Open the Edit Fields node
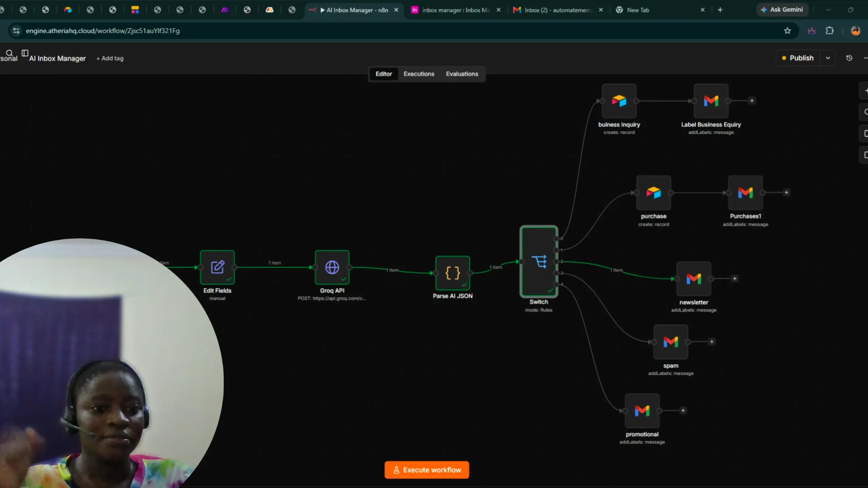Image resolution: width=868 pixels, height=488 pixels. point(217,267)
